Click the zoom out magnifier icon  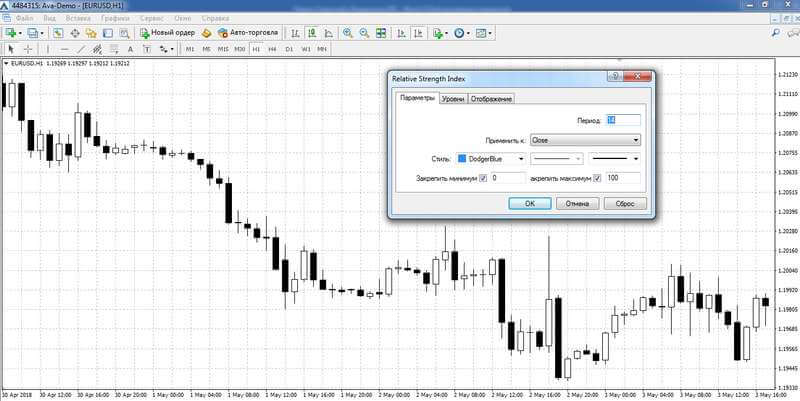364,33
